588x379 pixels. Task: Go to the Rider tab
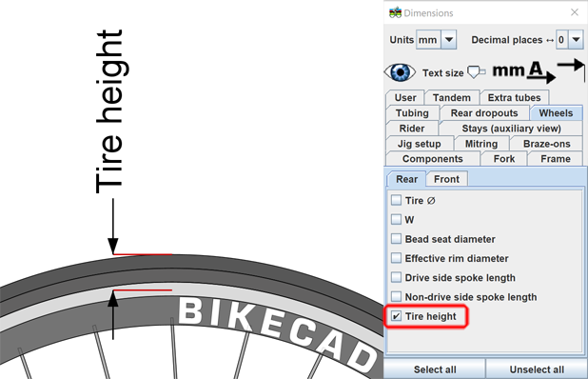[x=412, y=129]
